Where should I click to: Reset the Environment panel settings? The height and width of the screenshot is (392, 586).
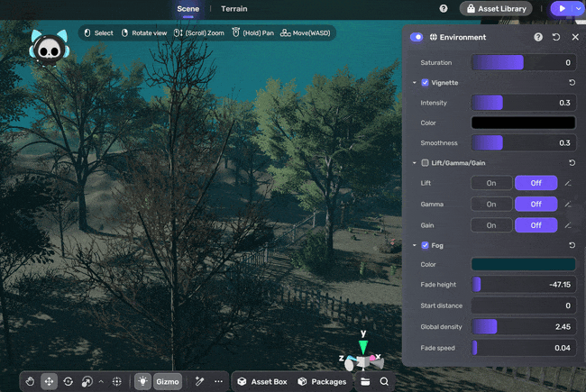[556, 37]
